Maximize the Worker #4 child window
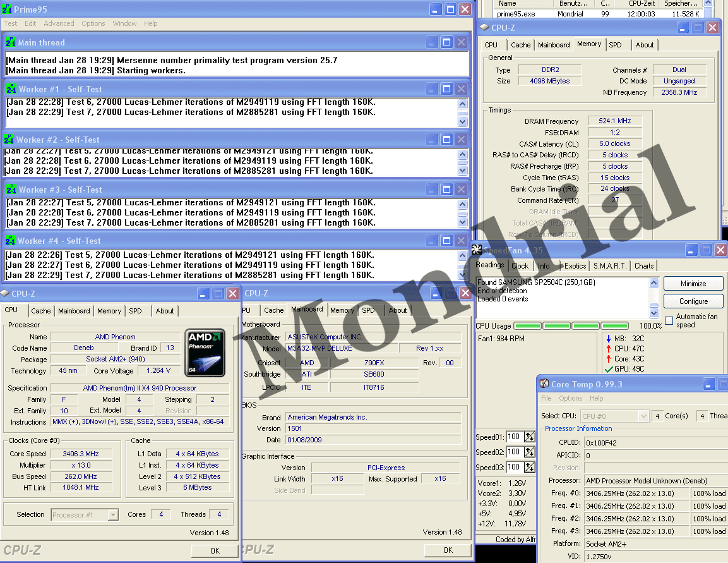 pos(446,240)
